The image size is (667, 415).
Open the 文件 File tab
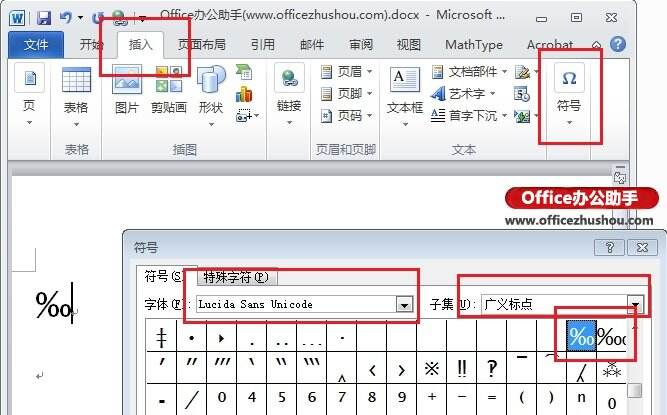[36, 45]
